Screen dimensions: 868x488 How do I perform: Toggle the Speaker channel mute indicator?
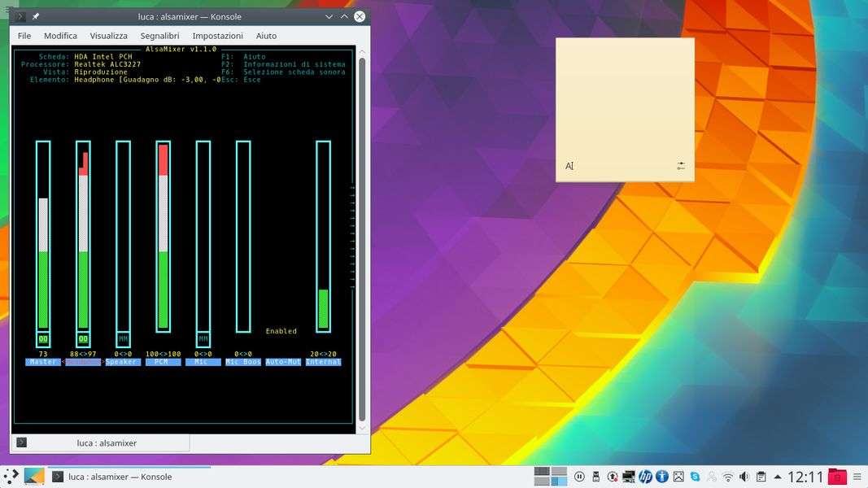[123, 338]
